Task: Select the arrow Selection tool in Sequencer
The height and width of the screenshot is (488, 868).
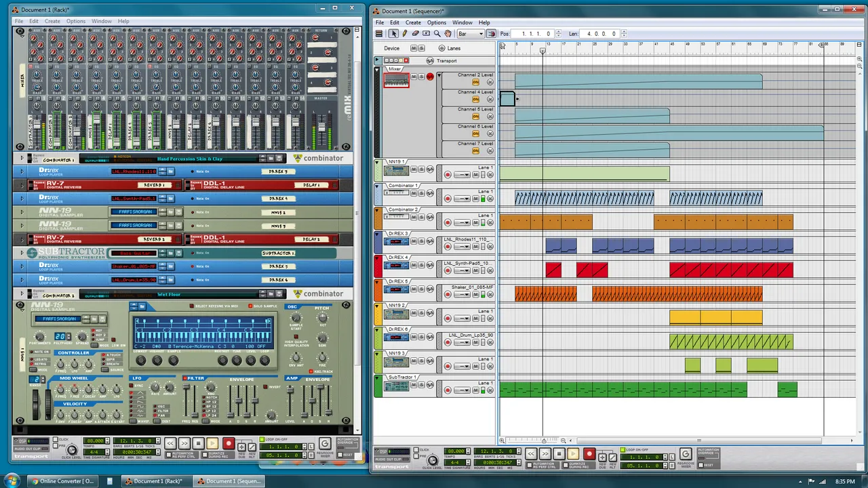Action: [x=393, y=33]
